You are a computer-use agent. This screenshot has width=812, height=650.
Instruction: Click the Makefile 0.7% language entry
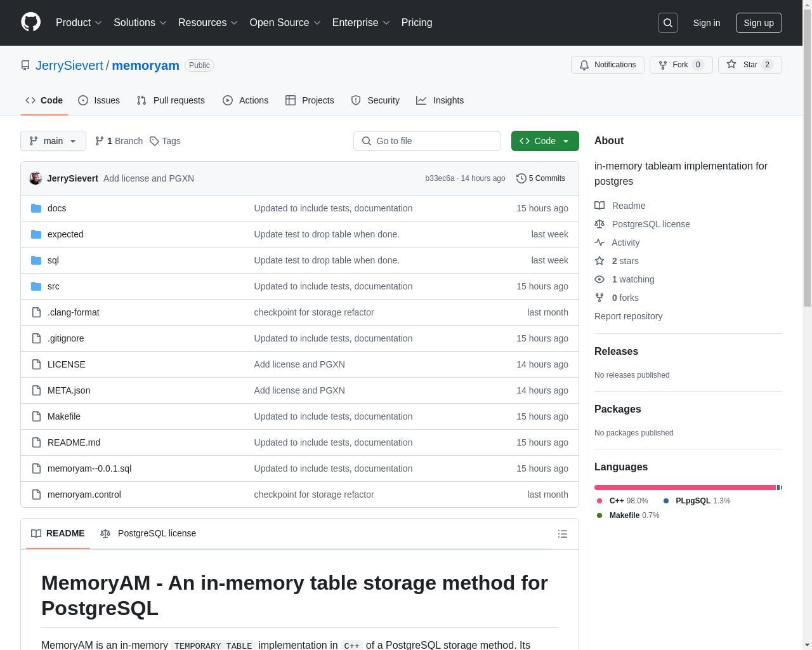628,515
